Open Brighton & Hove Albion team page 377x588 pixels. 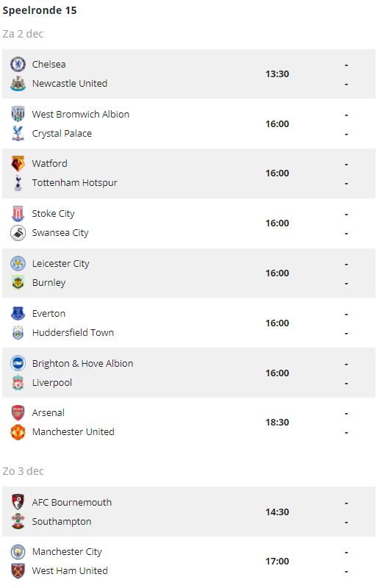point(82,363)
